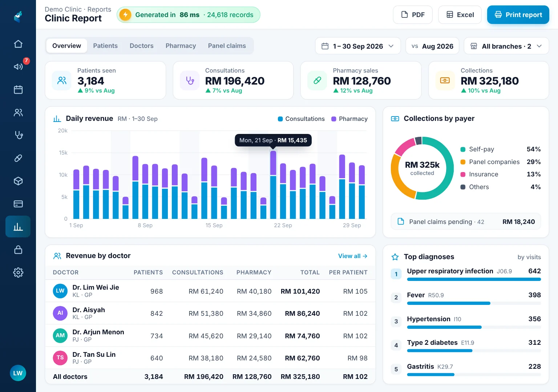Click the Insurance pink legend swatch
This screenshot has height=392, width=558.
[463, 174]
